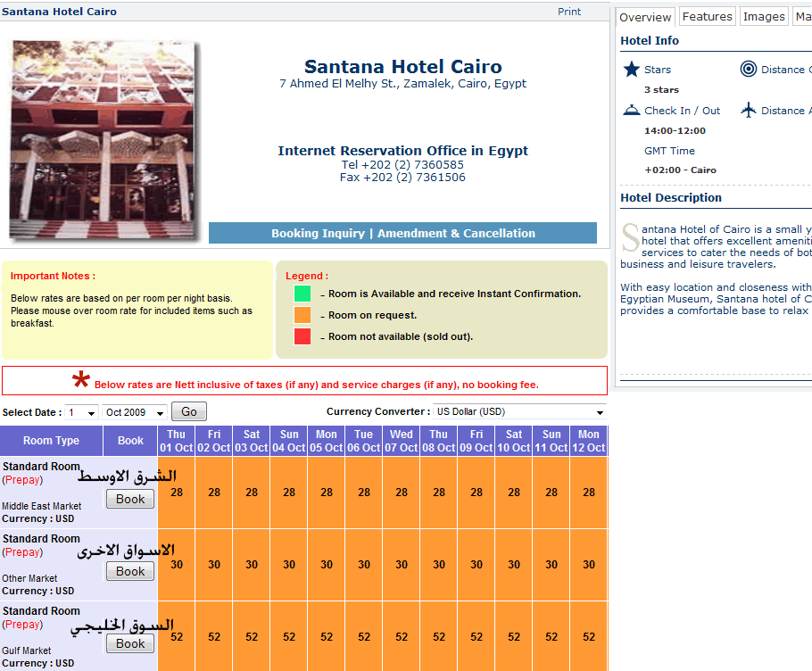Expand the Currency Converter dropdown
This screenshot has width=812, height=671.
[519, 412]
